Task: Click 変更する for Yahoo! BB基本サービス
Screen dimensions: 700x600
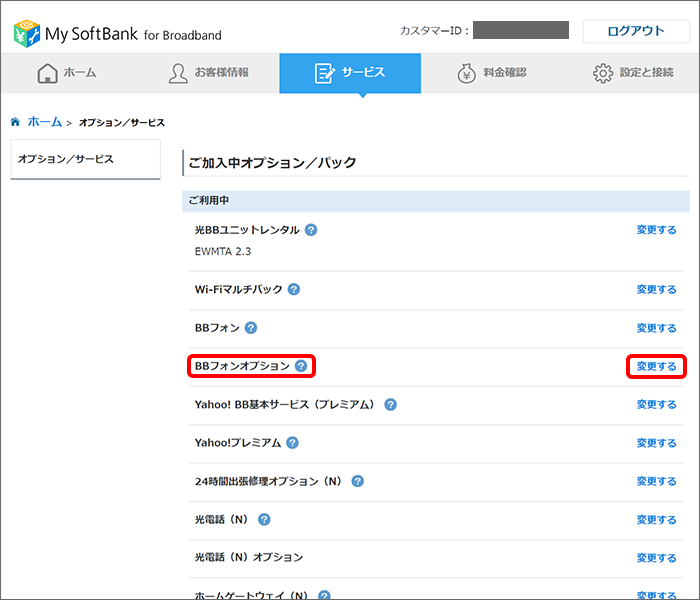Action: pos(656,404)
